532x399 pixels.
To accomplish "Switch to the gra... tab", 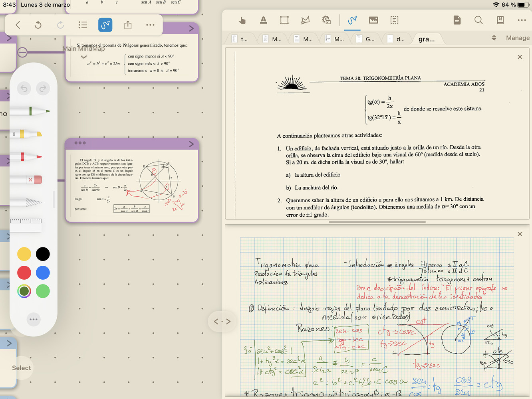I will [427, 39].
